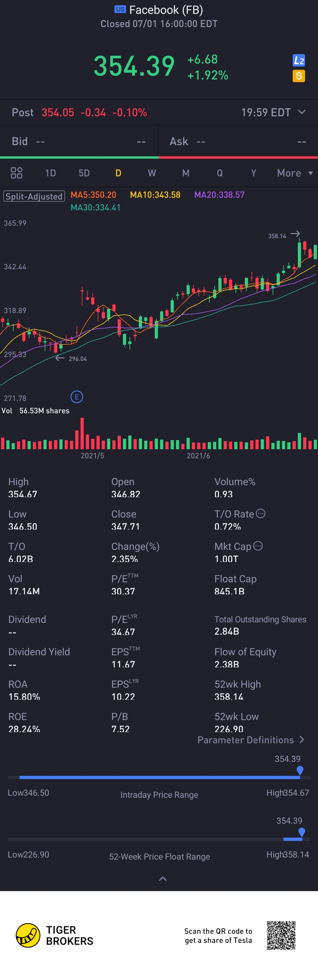Switch to the 1D chart tab
The image size is (318, 980).
(50, 173)
